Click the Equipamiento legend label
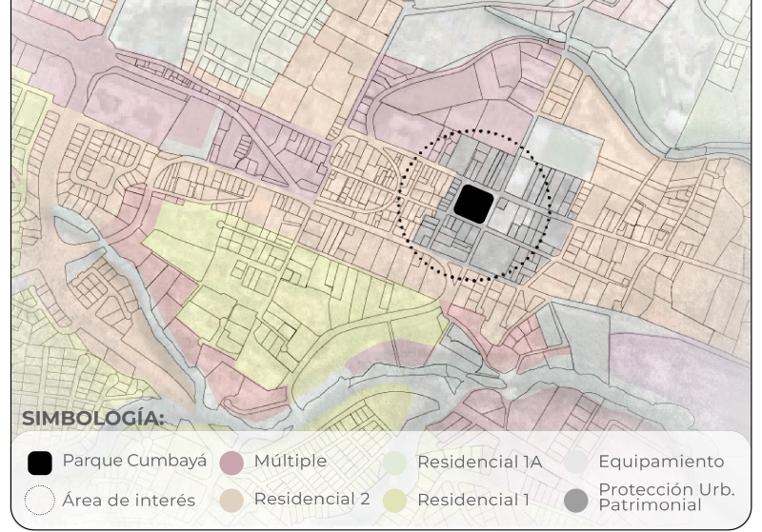This screenshot has width=762, height=532. [x=661, y=462]
